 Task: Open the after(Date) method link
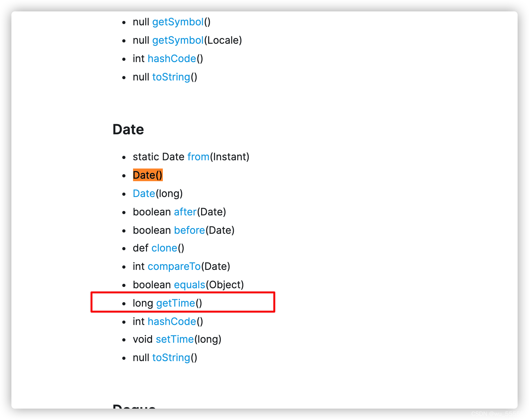point(185,212)
